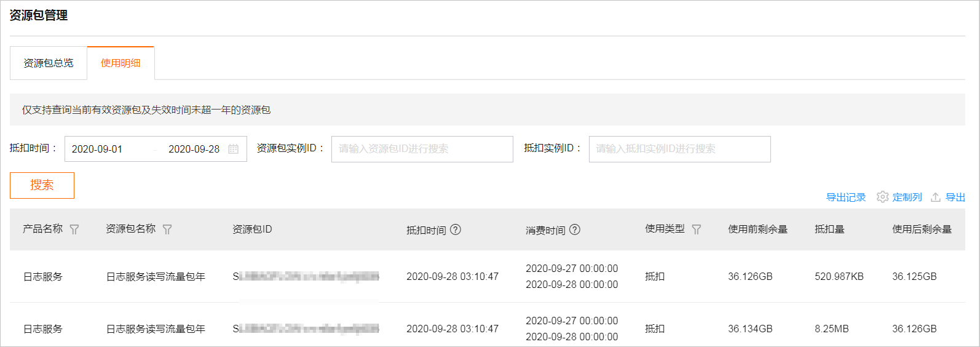Click start date 2020-09-01 field
Viewport: 980px width, 347px height.
[97, 149]
